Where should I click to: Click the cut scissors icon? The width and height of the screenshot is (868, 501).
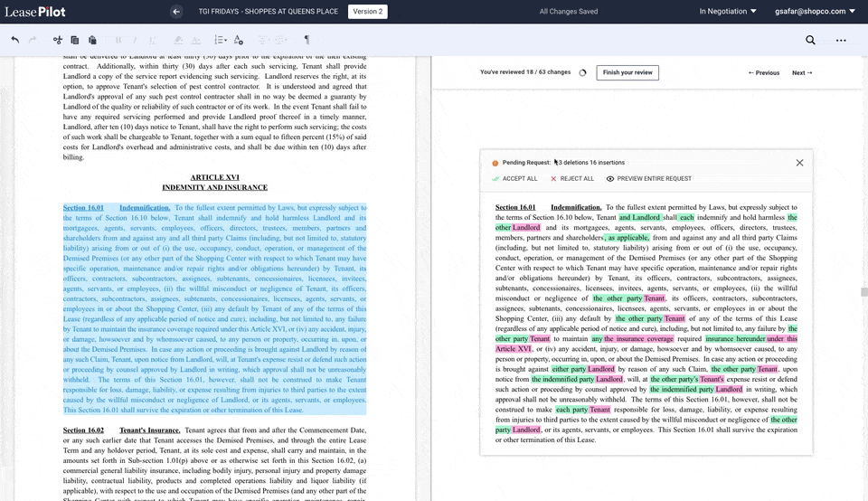pyautogui.click(x=58, y=40)
